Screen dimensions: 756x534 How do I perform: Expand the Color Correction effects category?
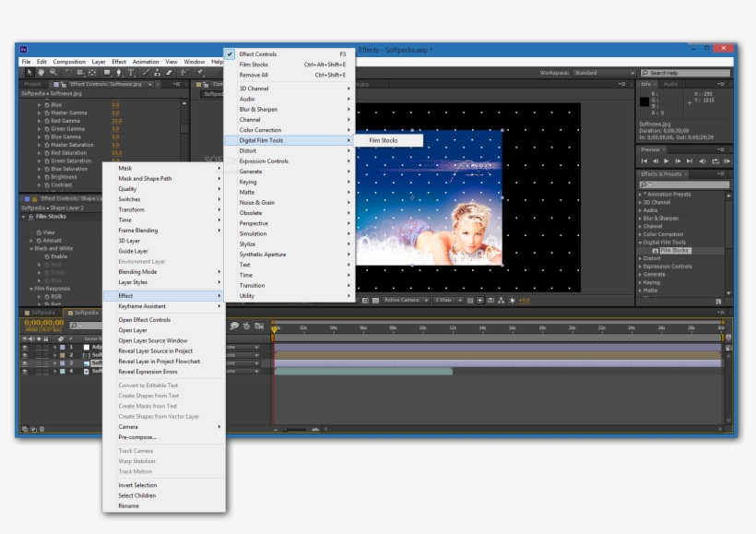coord(642,234)
